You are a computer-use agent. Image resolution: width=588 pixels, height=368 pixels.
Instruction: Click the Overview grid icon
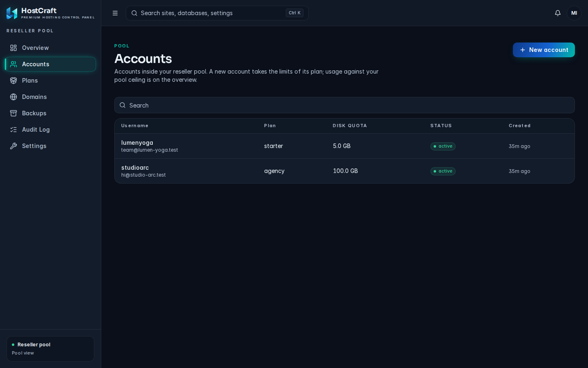coord(13,48)
